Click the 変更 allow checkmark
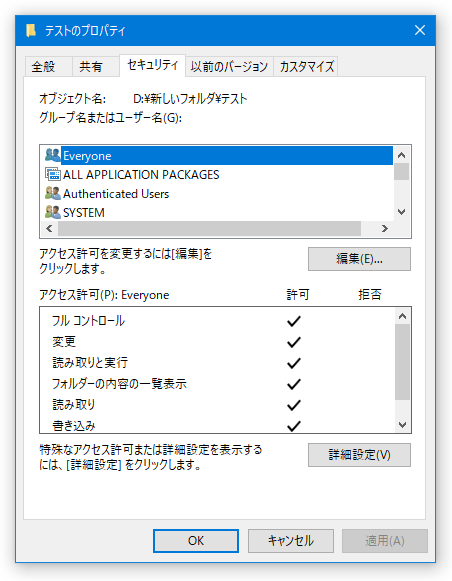 (x=294, y=342)
